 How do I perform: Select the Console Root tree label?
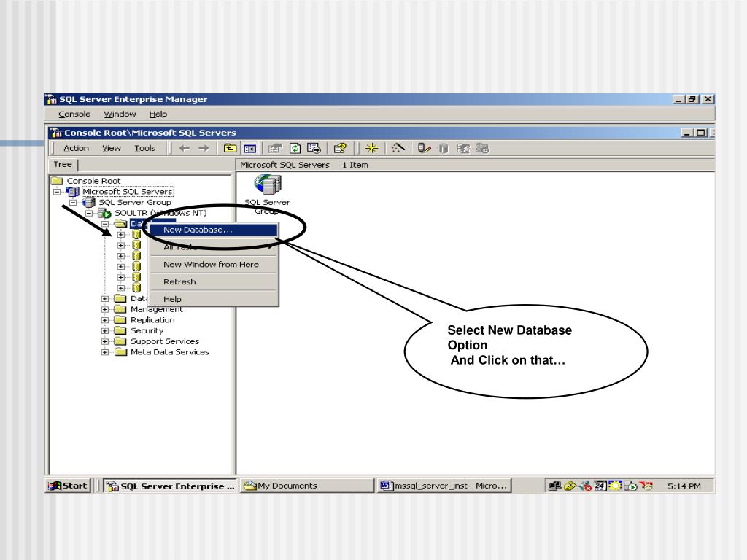point(94,181)
